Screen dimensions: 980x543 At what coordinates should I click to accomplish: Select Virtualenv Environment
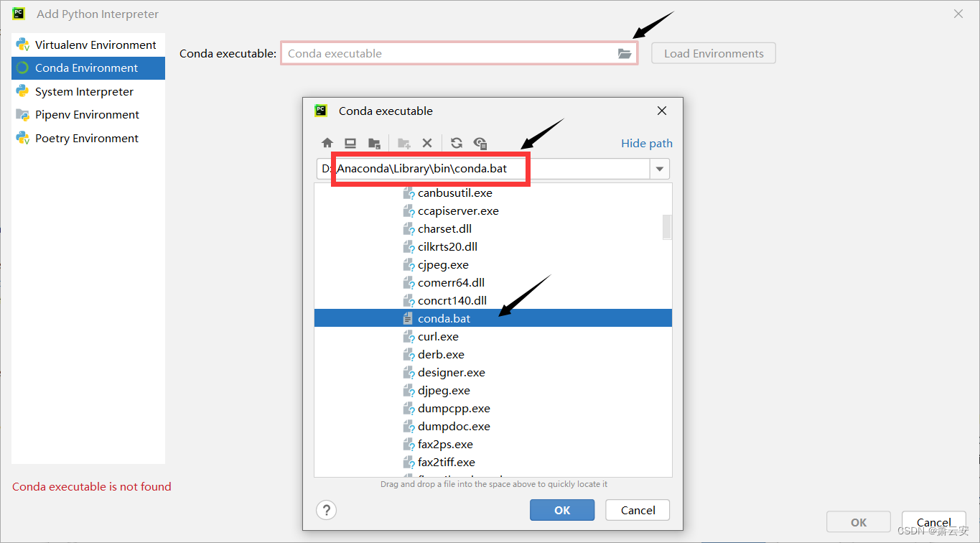(88, 45)
